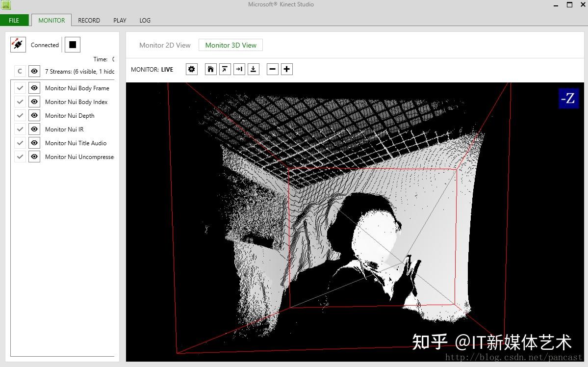Click the home icon to reset camera view
The width and height of the screenshot is (588, 367).
point(210,69)
